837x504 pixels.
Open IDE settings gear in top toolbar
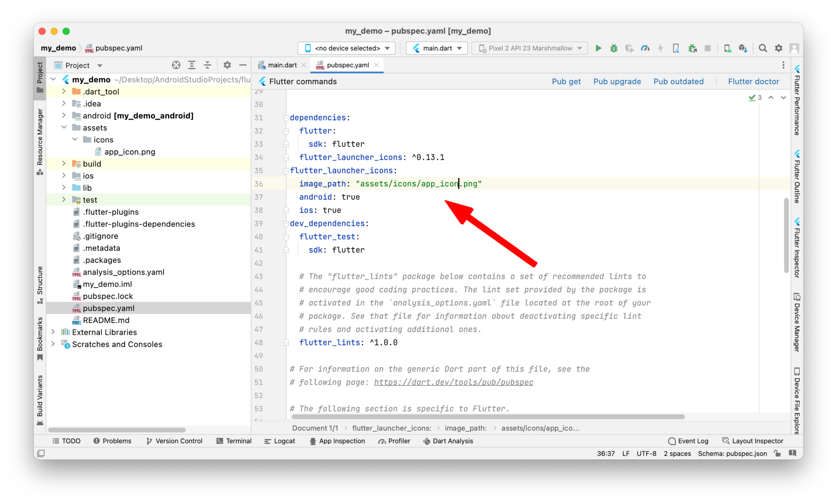coord(779,48)
